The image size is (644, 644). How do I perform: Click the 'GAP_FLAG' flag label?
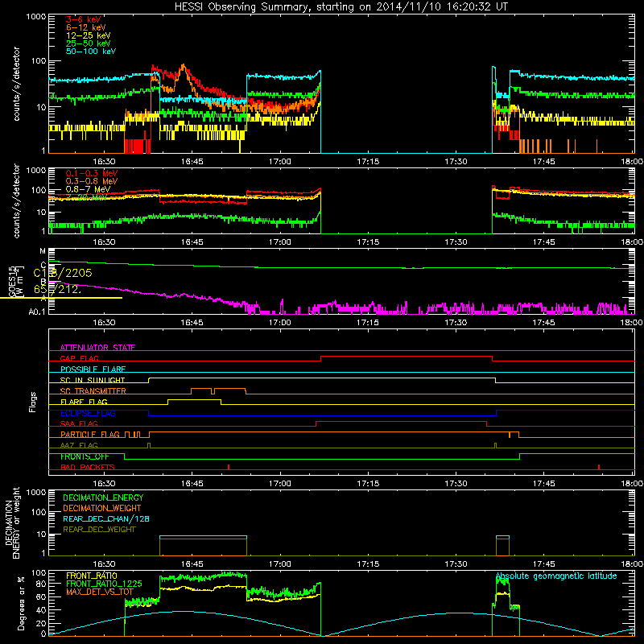[x=79, y=358]
